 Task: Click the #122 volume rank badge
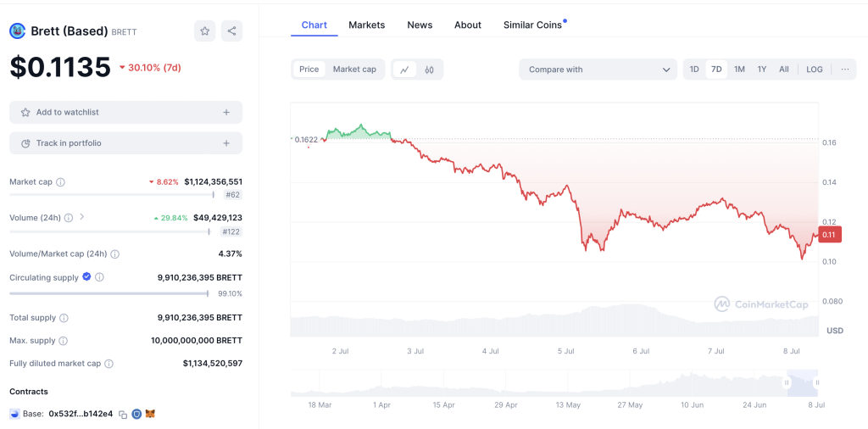pyautogui.click(x=231, y=231)
